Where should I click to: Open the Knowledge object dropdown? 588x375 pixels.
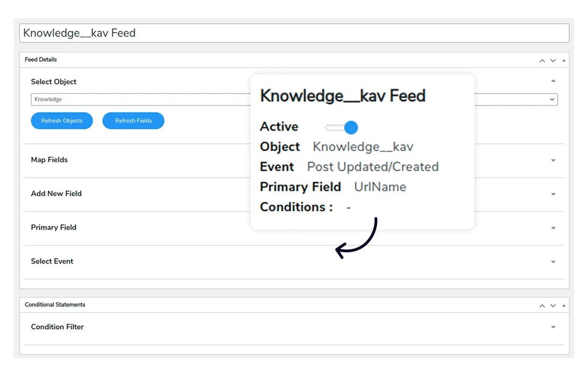[x=294, y=99]
